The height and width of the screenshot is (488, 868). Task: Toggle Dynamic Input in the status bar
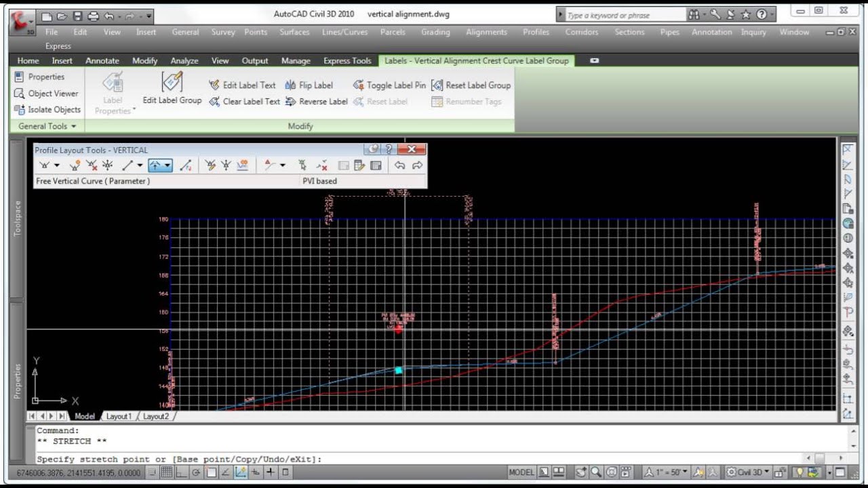255,472
